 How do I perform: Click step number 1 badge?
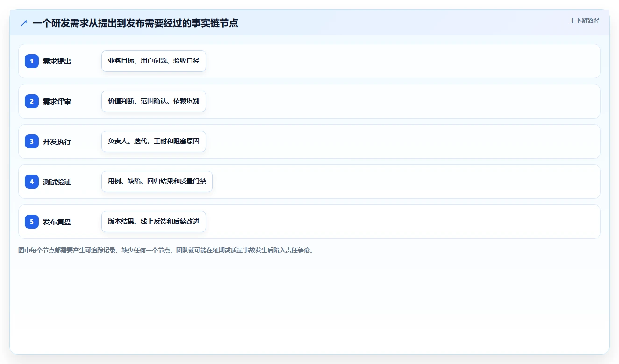32,61
